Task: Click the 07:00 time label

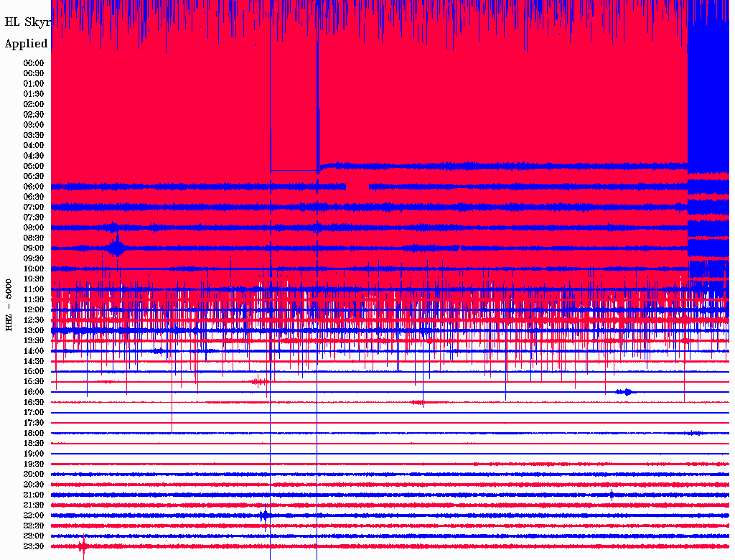Action: [34, 207]
